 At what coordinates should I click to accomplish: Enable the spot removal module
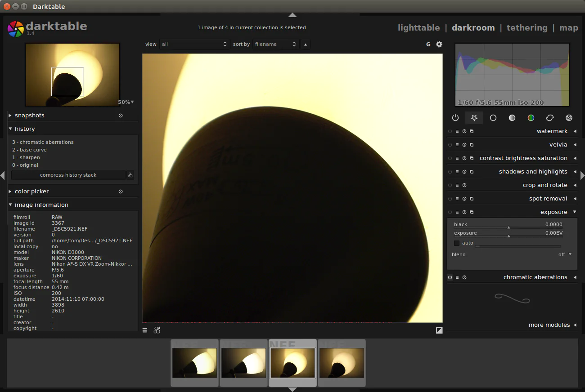(450, 199)
